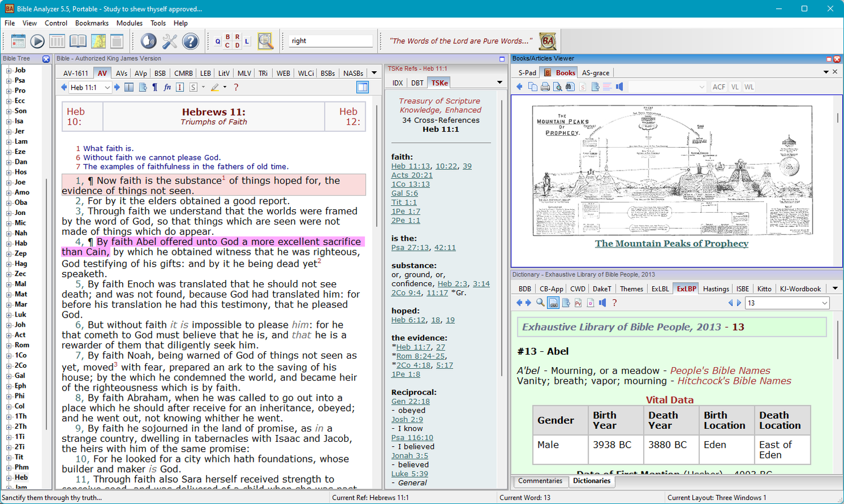Expand the Job node in Bible Tree
Viewport: 844px width, 504px height.
tap(9, 71)
